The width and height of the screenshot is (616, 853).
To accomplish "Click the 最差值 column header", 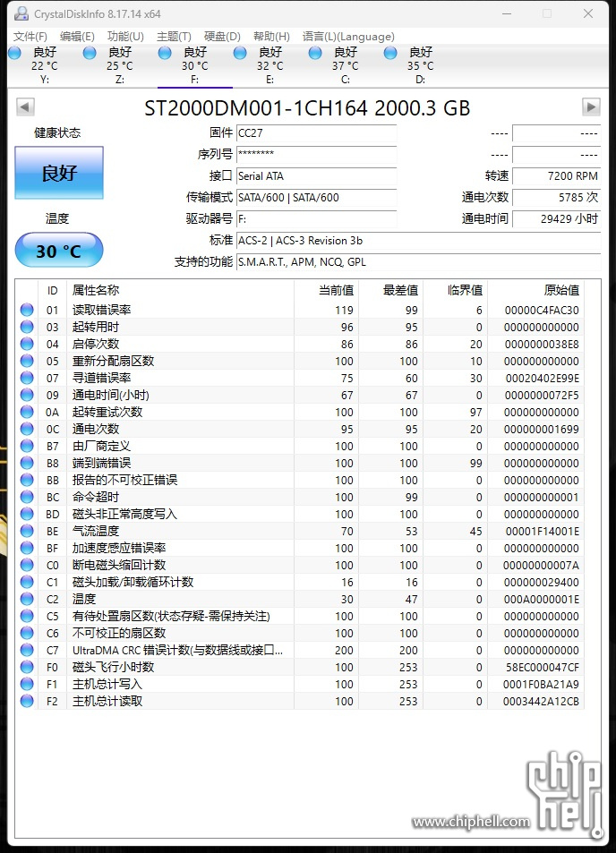I will [391, 291].
